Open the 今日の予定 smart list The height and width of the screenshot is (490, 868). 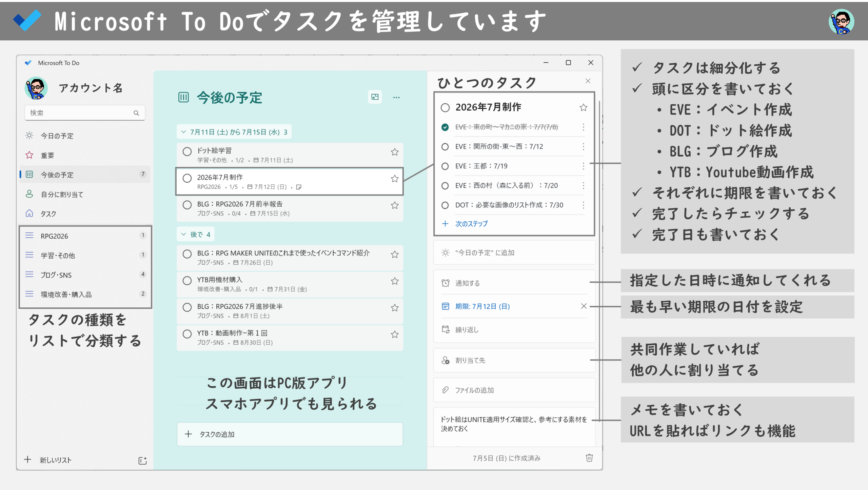85,136
